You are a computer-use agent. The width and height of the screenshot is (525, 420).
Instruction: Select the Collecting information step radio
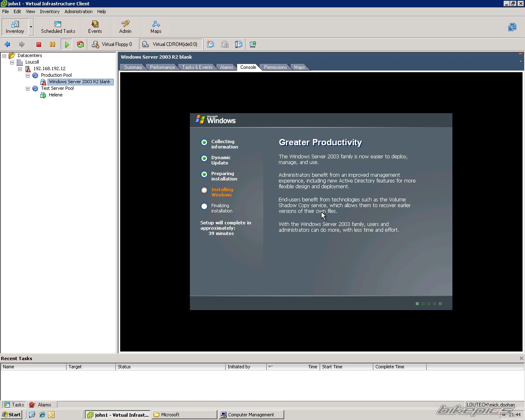point(204,142)
